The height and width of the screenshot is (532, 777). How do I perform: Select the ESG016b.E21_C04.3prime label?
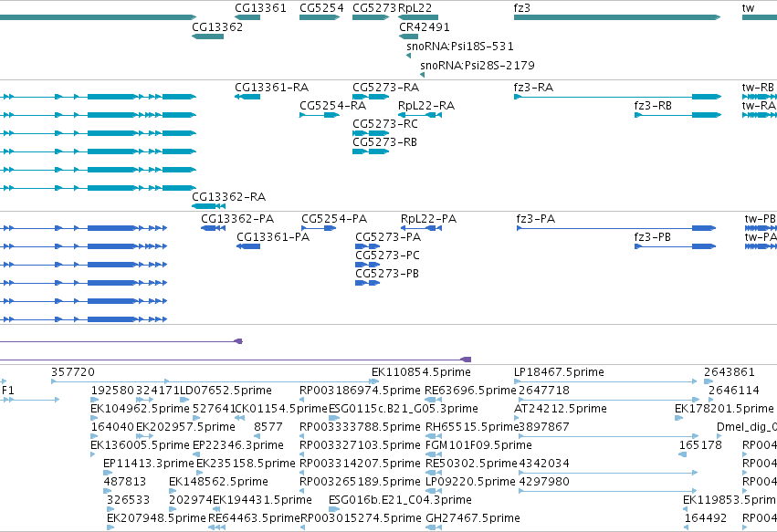400,501
